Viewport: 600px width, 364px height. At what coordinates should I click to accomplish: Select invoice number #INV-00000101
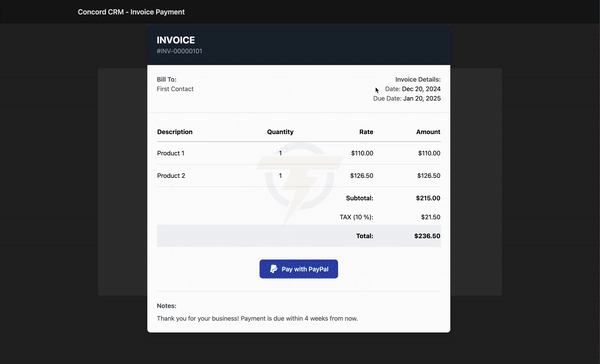pos(179,51)
